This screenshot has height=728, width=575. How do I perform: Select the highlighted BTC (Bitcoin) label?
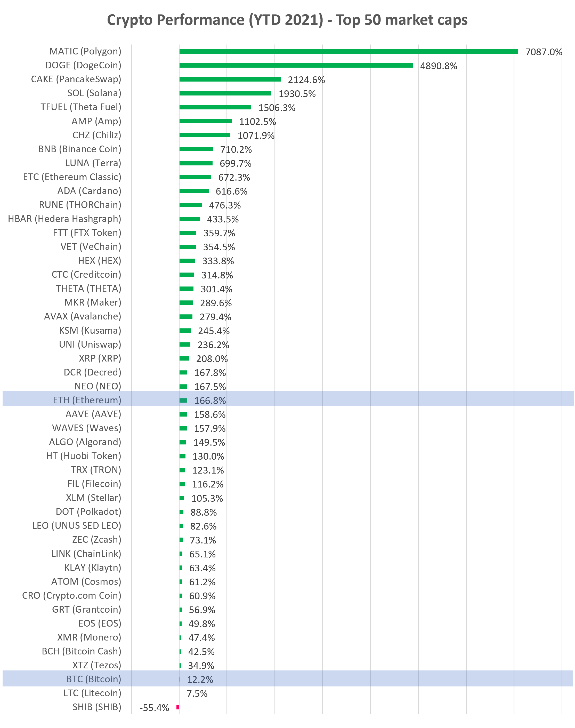(x=94, y=679)
